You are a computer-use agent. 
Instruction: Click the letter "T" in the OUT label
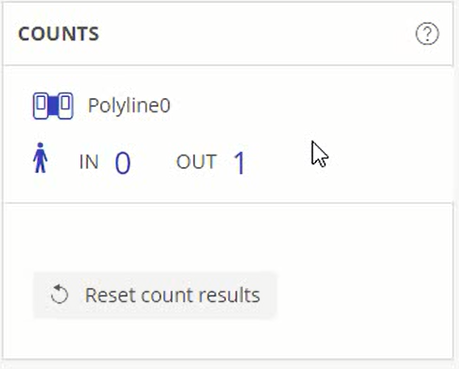click(211, 162)
